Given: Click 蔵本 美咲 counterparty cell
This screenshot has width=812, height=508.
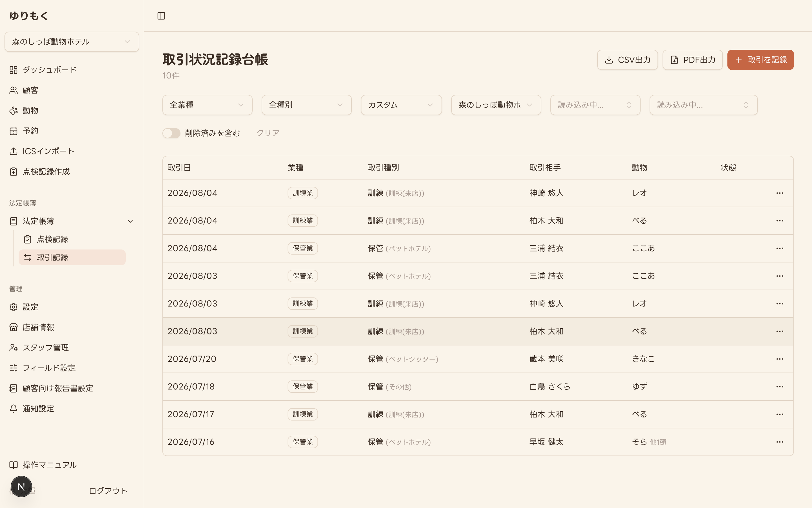Looking at the screenshot, I should tap(546, 359).
